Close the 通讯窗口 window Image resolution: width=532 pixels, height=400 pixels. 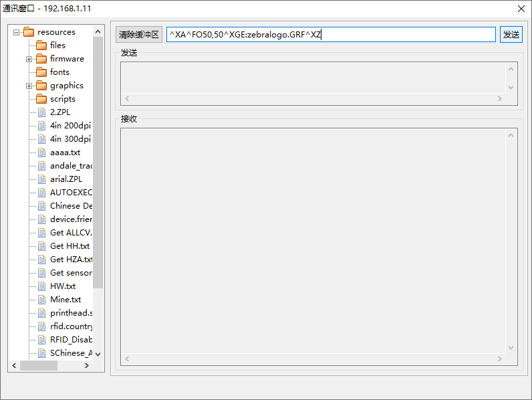521,9
